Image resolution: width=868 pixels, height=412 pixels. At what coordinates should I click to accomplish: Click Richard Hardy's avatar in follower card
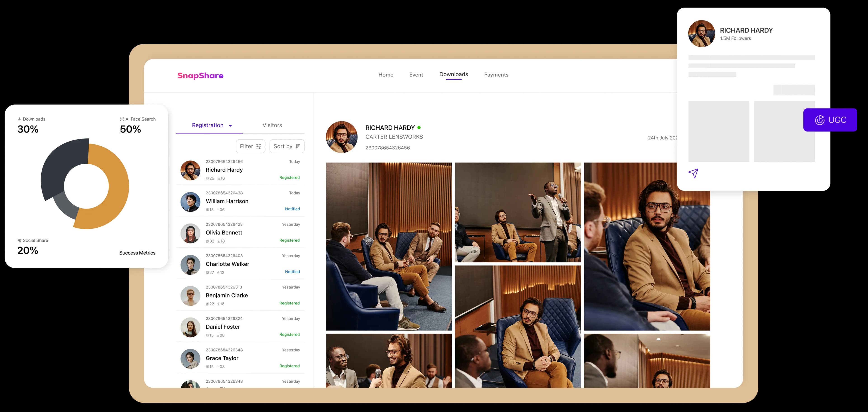(701, 34)
